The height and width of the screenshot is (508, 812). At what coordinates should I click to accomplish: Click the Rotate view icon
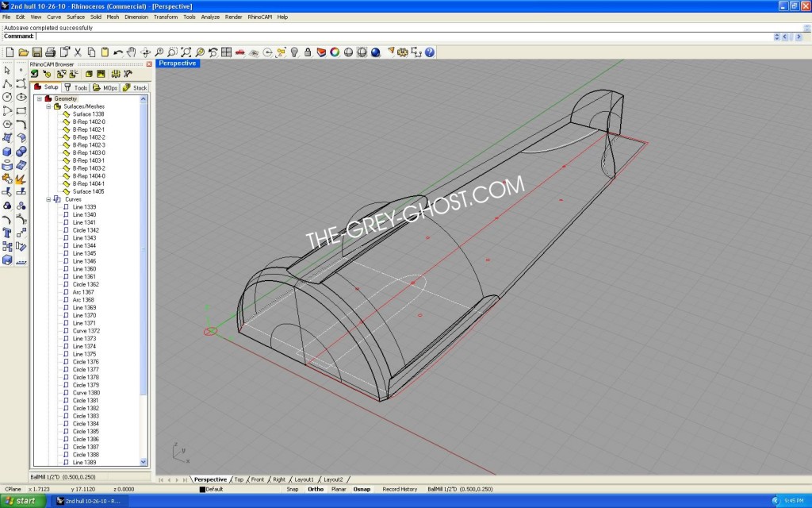click(x=146, y=52)
